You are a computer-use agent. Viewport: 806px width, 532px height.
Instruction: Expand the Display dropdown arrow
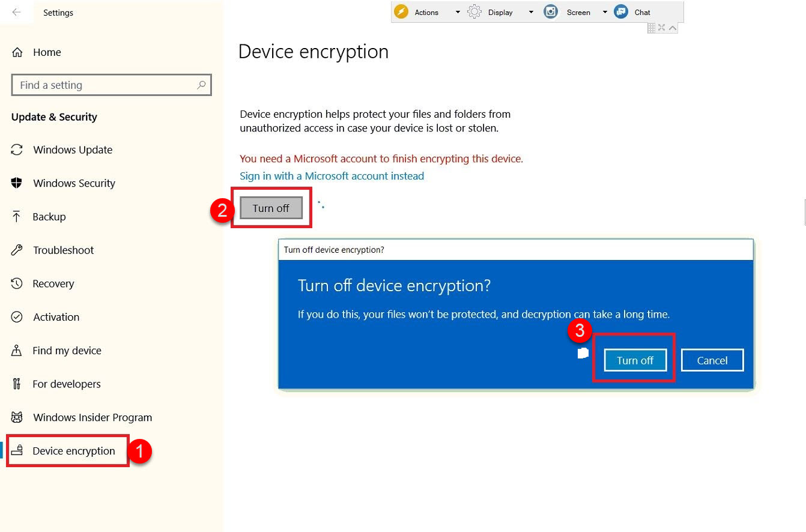click(531, 12)
